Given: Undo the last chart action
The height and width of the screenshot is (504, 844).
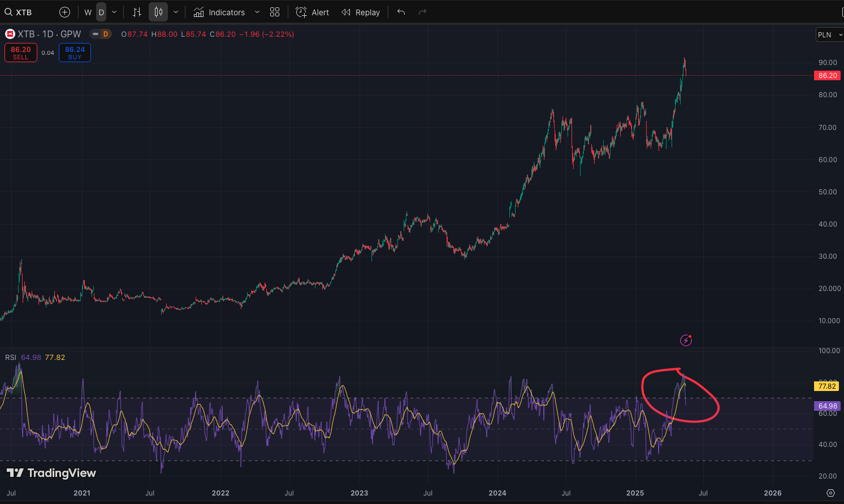Looking at the screenshot, I should [401, 12].
